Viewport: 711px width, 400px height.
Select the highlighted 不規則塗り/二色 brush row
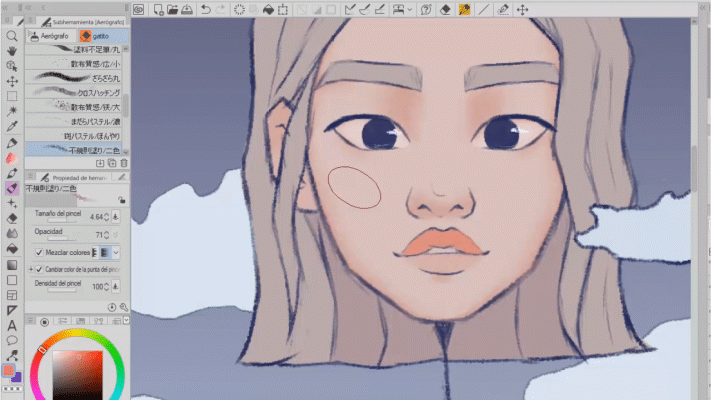click(73, 149)
